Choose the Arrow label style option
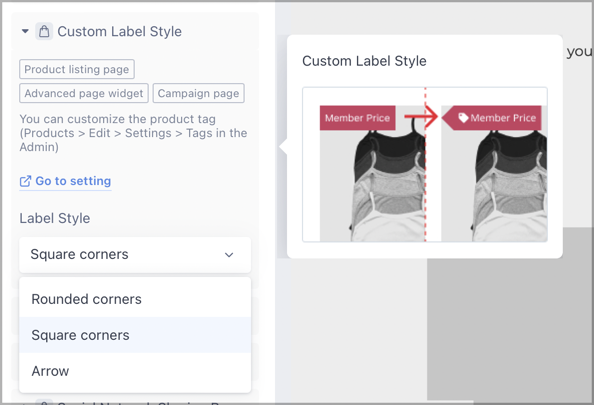 (135, 371)
